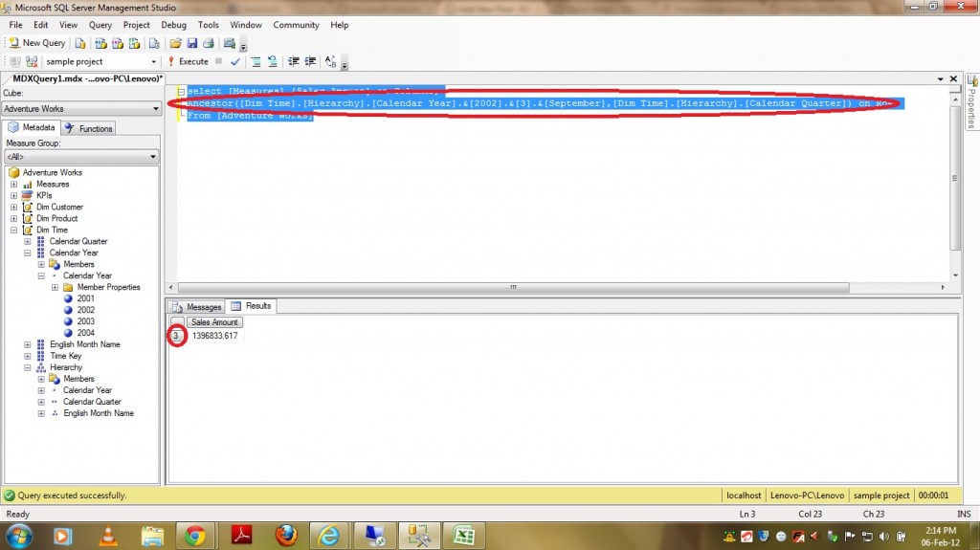Select the 2002 calendar year member
Viewport: 980px width, 550px height.
coord(85,310)
